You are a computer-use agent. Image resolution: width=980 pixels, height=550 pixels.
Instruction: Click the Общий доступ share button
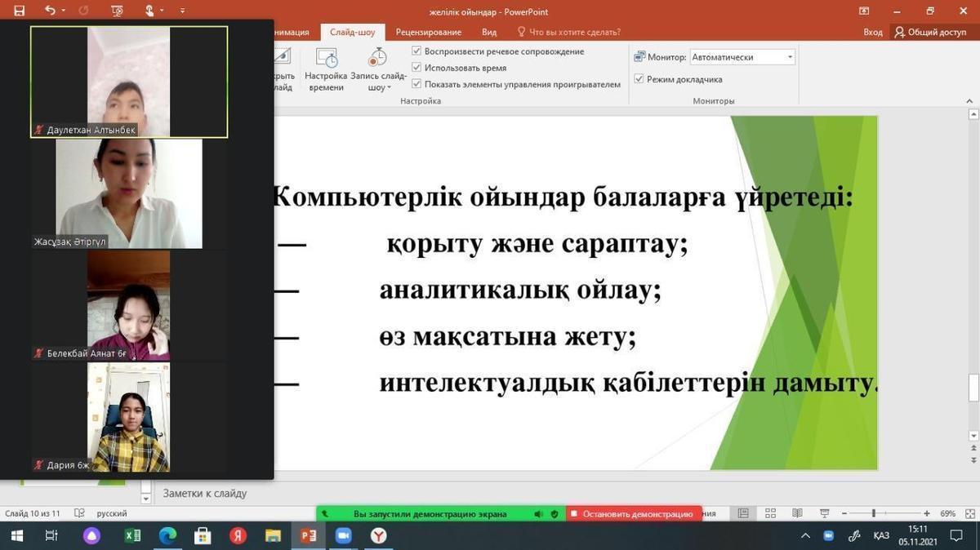pyautogui.click(x=931, y=33)
